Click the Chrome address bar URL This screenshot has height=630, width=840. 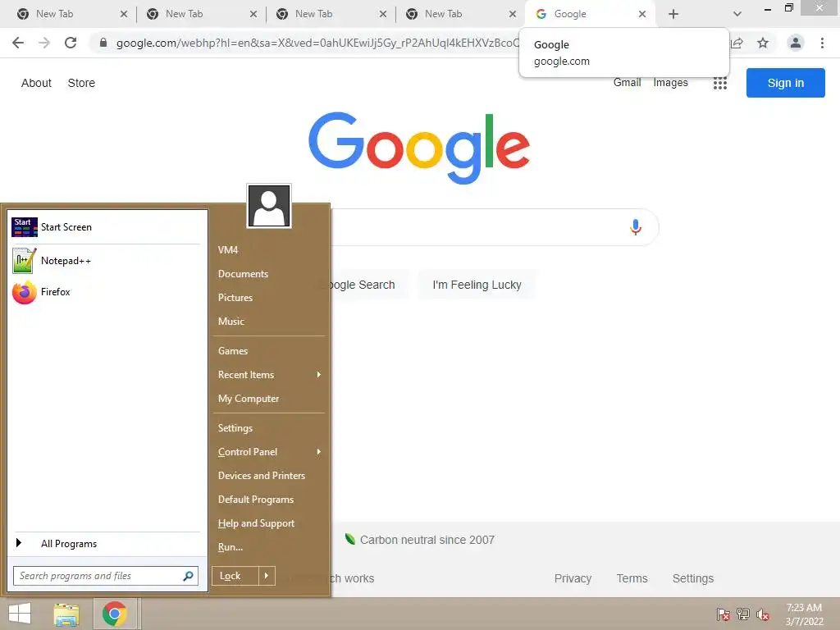tap(317, 43)
